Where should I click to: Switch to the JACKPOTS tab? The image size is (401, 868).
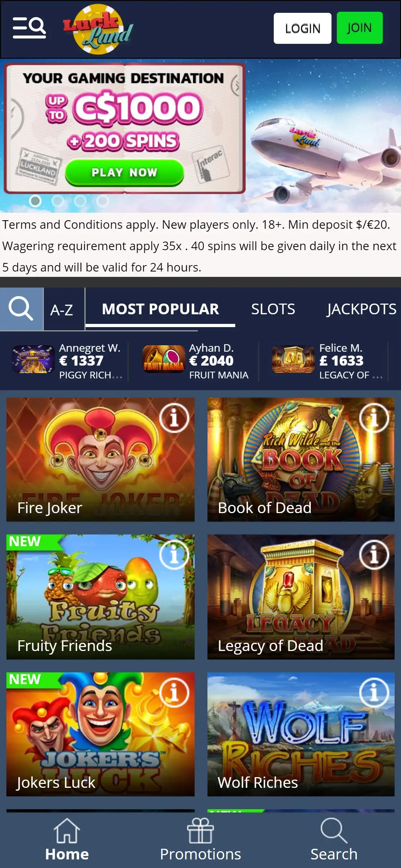[x=362, y=309]
